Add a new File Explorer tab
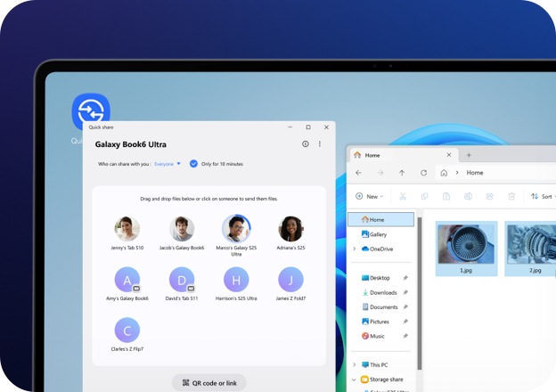This screenshot has width=556, height=392. click(469, 155)
